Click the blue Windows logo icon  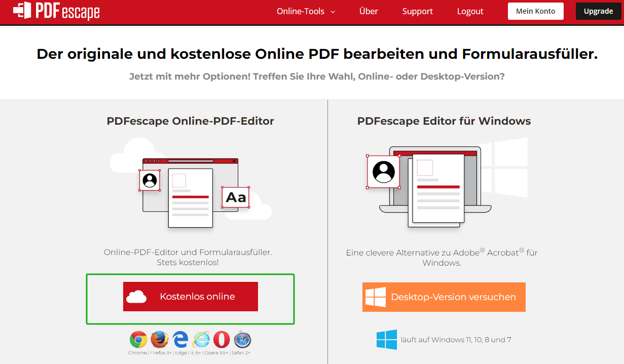pyautogui.click(x=387, y=340)
